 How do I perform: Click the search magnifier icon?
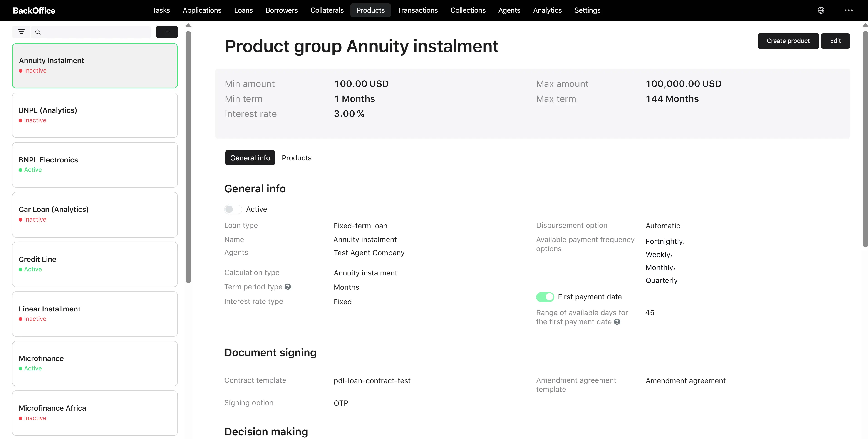click(38, 32)
